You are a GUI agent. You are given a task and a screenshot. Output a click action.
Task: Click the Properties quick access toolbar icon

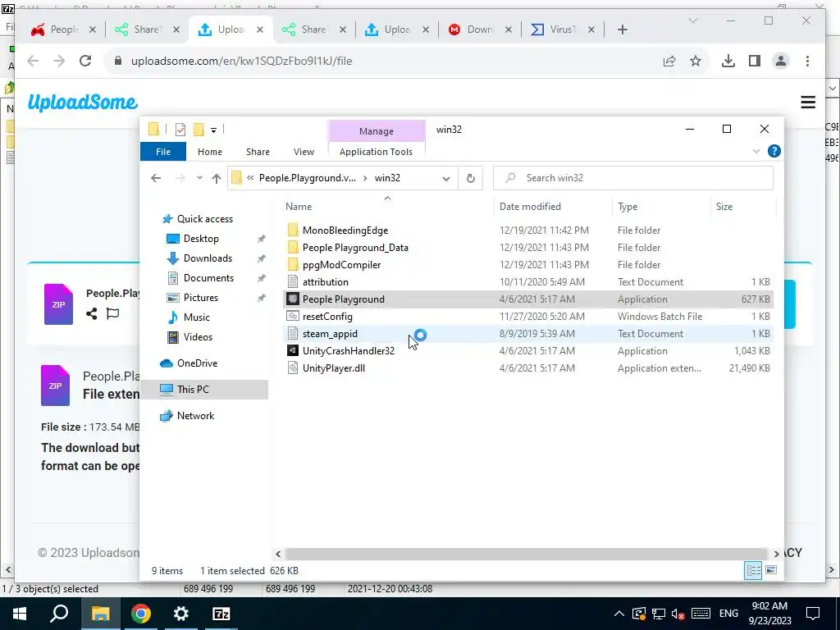pyautogui.click(x=180, y=129)
